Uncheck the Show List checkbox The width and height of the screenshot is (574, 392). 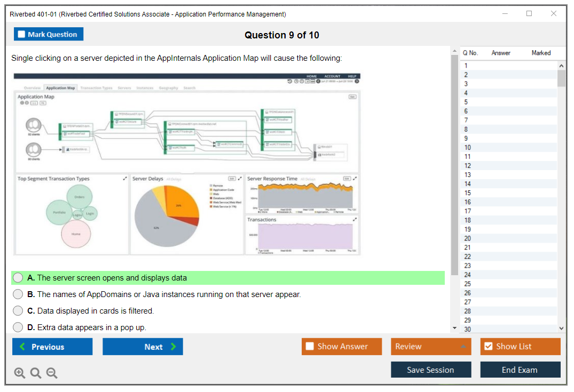488,347
